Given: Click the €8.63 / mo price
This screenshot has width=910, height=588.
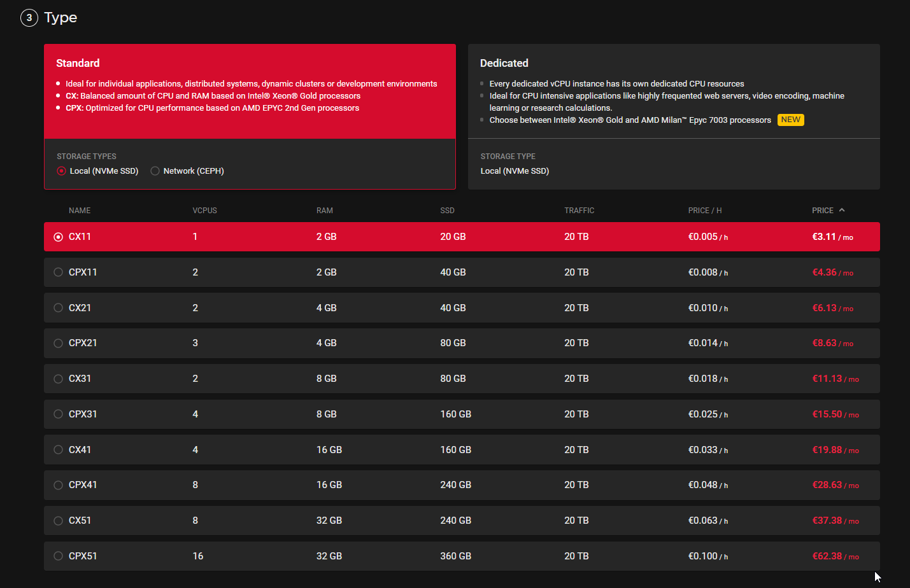Looking at the screenshot, I should coord(832,344).
